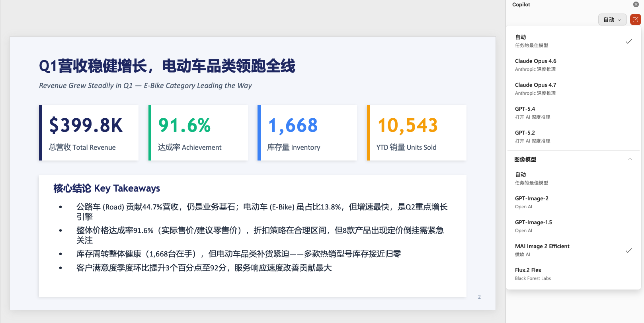
Task: Pick 自动 under image models
Action: coord(573,178)
